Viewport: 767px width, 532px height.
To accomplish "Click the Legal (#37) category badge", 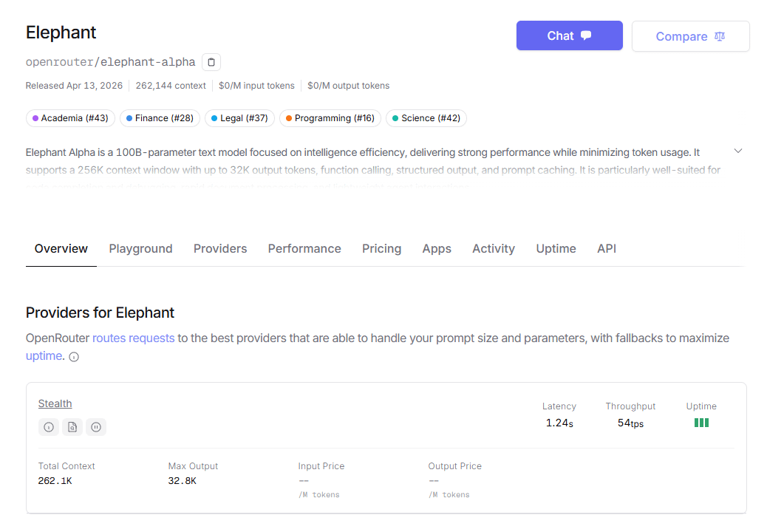I will click(x=239, y=118).
